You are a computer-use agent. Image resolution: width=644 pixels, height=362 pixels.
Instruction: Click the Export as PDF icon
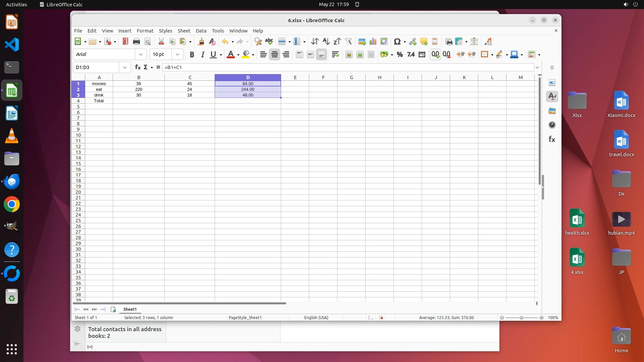[125, 42]
